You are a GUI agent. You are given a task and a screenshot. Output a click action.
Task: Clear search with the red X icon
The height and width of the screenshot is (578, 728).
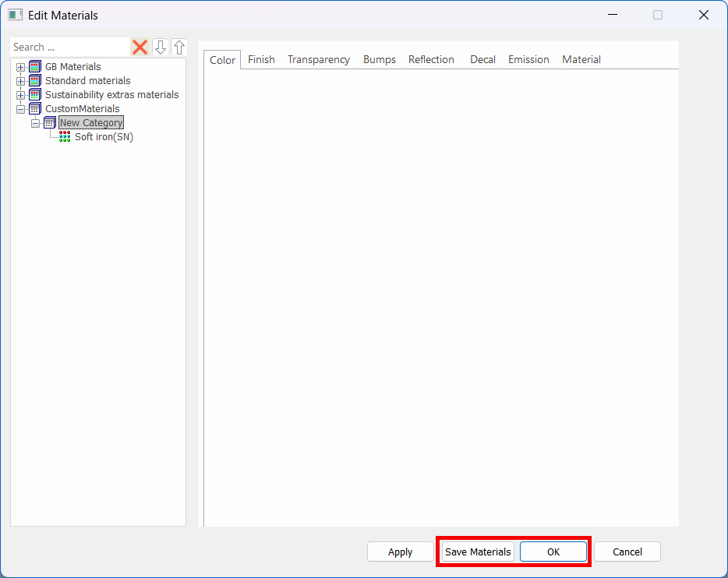click(140, 47)
